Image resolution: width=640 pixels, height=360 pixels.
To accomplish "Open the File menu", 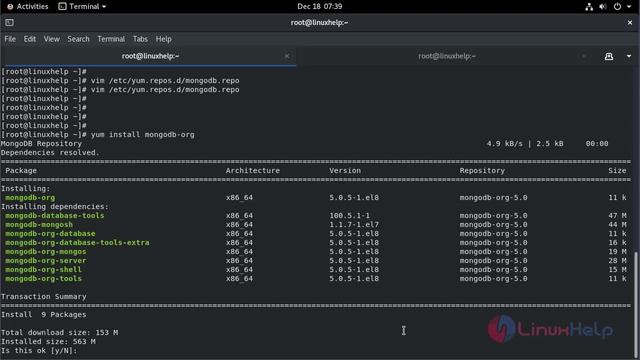I will (10, 39).
